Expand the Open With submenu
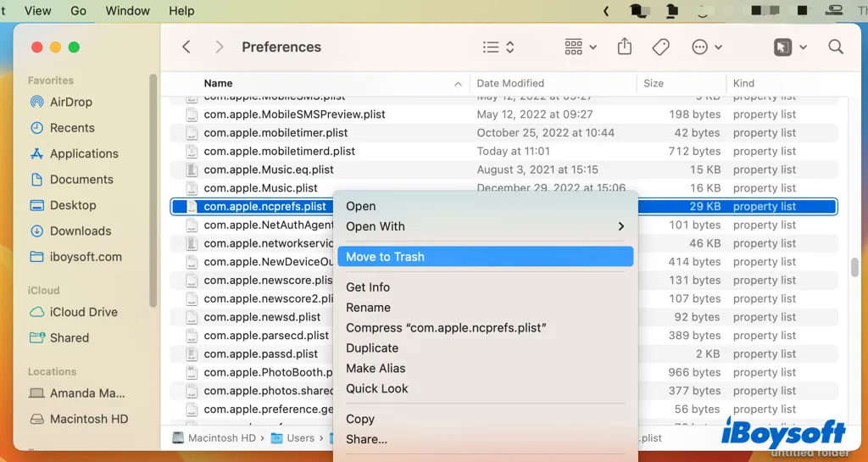Image resolution: width=868 pixels, height=462 pixels. click(x=485, y=226)
